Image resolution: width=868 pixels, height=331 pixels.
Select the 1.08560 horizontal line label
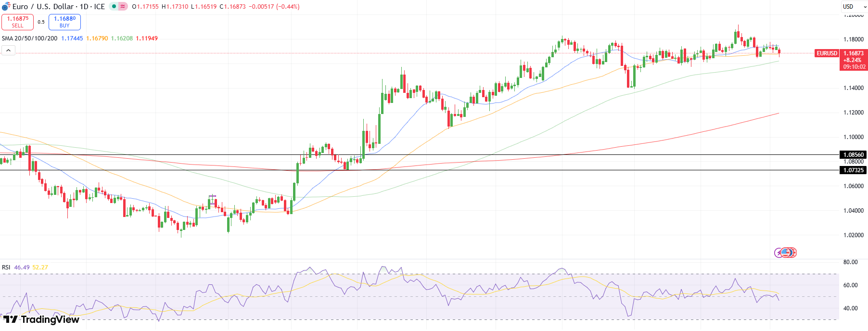click(x=853, y=155)
